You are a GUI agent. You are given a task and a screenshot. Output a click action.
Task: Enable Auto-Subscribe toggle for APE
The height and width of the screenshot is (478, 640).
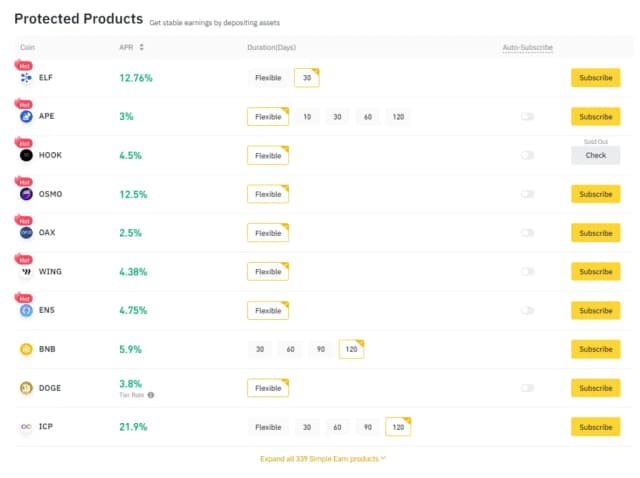[527, 117]
